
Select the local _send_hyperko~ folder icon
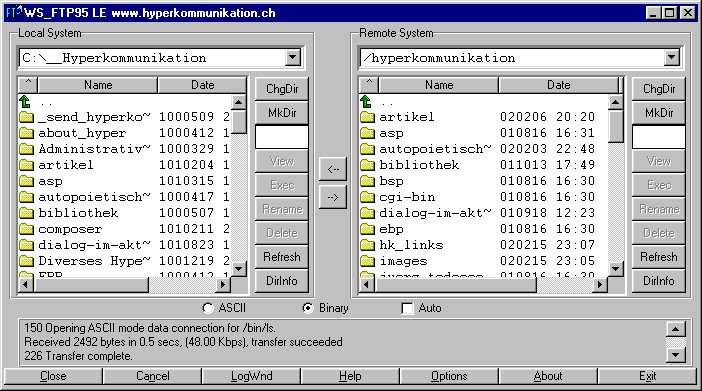(26, 117)
